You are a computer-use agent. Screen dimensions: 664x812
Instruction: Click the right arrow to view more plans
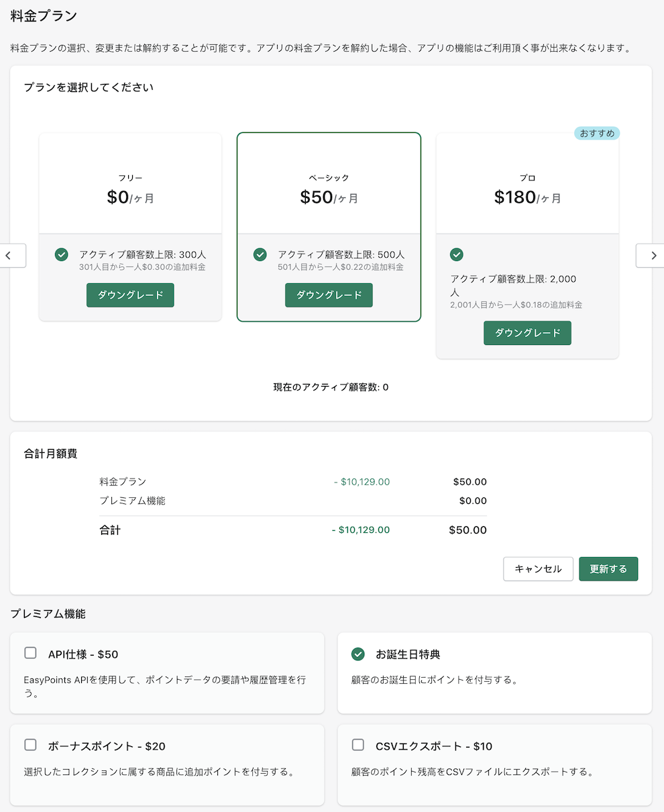[x=654, y=255]
